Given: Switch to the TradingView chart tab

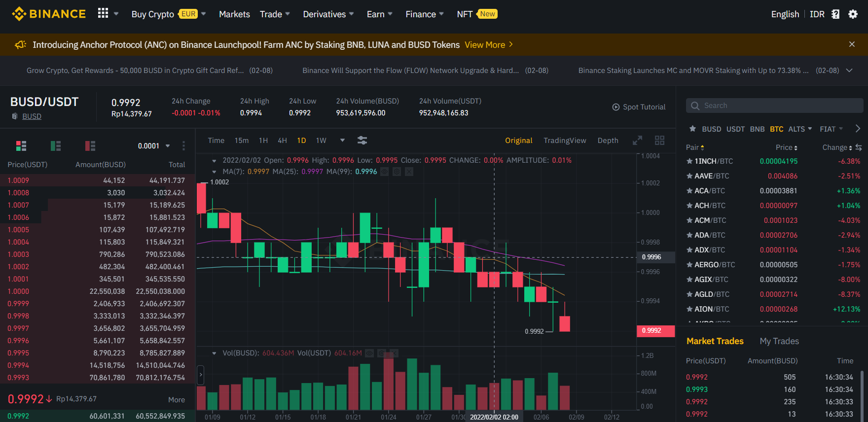Looking at the screenshot, I should click(x=565, y=141).
